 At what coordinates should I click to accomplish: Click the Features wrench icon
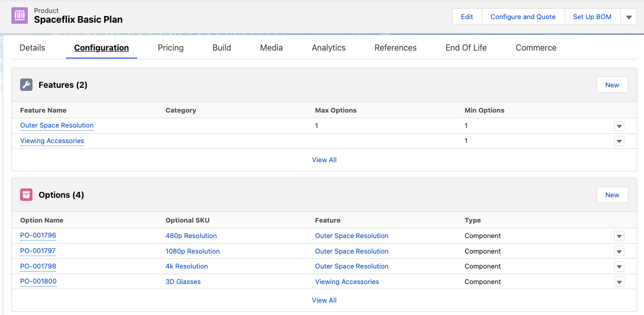26,85
